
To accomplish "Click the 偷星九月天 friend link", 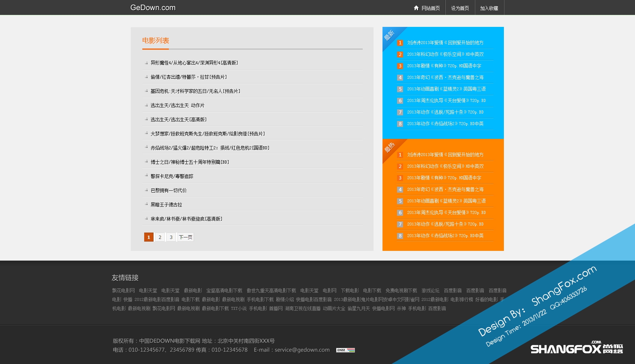I will tap(359, 309).
